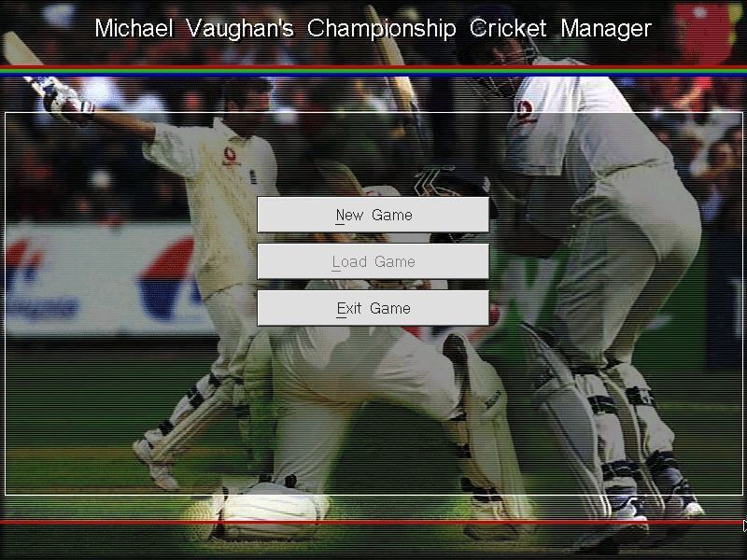Image resolution: width=747 pixels, height=560 pixels.
Task: Choose Exit Game to quit
Action: pyautogui.click(x=373, y=308)
